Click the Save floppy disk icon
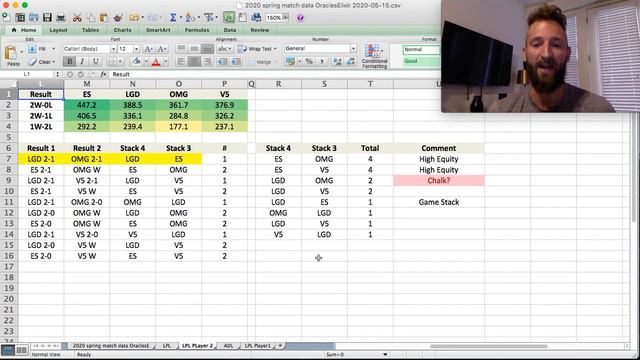 point(47,17)
